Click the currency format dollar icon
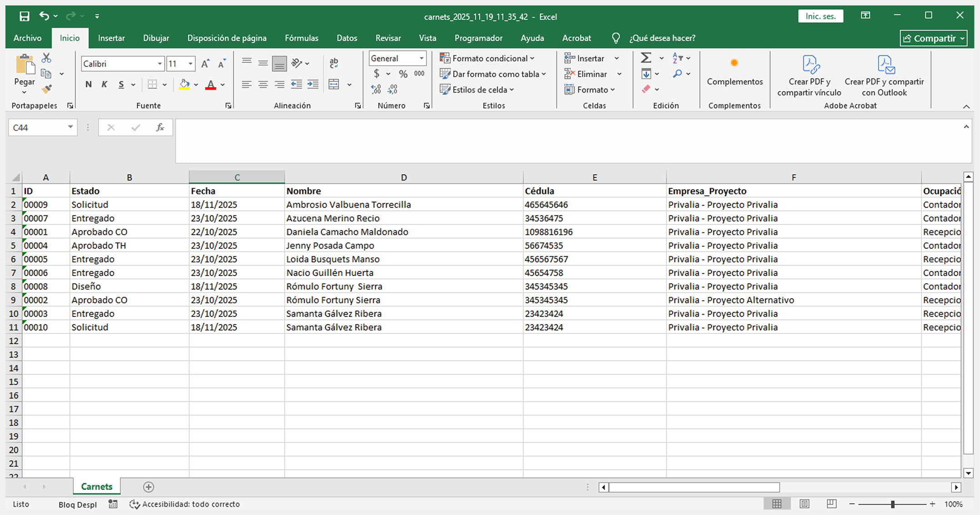 click(376, 73)
